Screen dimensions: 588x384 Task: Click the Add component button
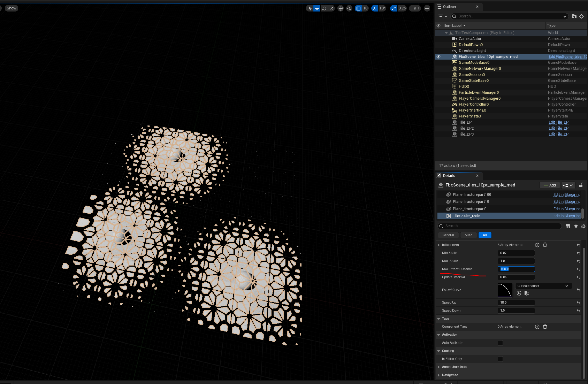pos(550,185)
